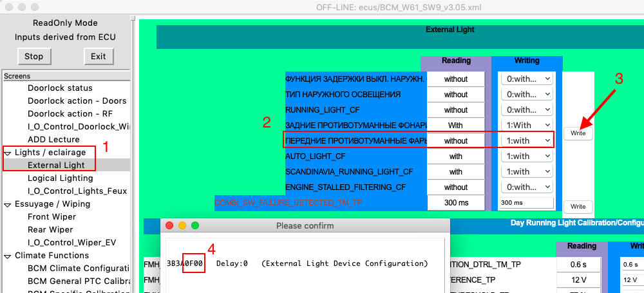Select Doorlock action - RF screen

pyautogui.click(x=70, y=113)
